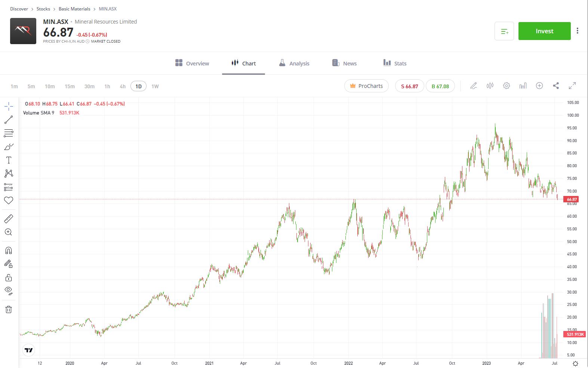This screenshot has height=368, width=588.
Task: Select the 30m timeframe
Action: [89, 86]
